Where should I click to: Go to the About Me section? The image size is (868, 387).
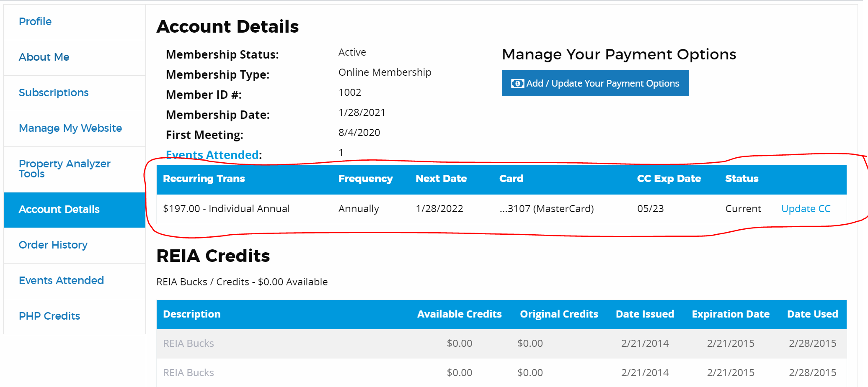(x=44, y=57)
